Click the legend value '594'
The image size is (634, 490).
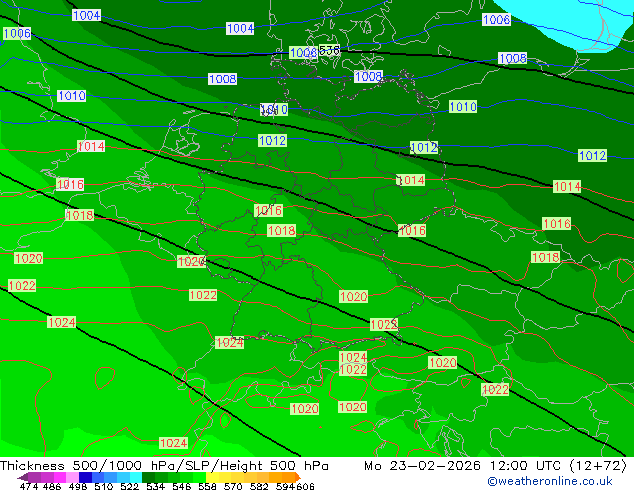pos(285,486)
